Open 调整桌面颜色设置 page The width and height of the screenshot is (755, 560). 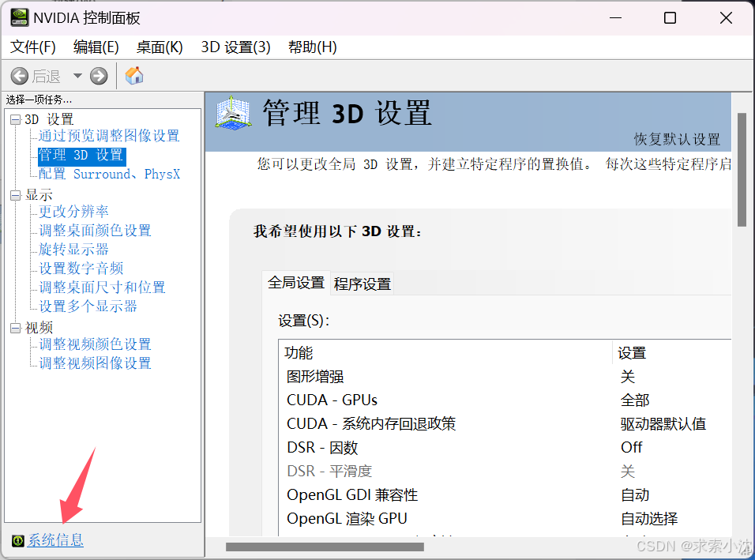pos(95,230)
